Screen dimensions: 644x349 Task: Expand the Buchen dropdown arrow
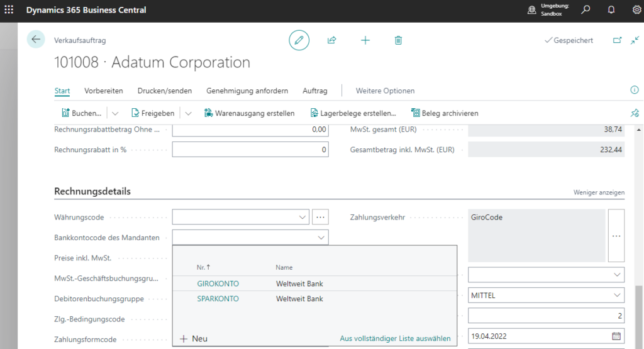click(115, 113)
